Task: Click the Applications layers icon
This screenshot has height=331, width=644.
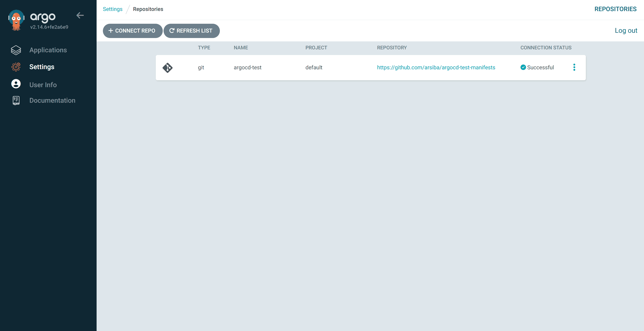Action: (x=16, y=50)
